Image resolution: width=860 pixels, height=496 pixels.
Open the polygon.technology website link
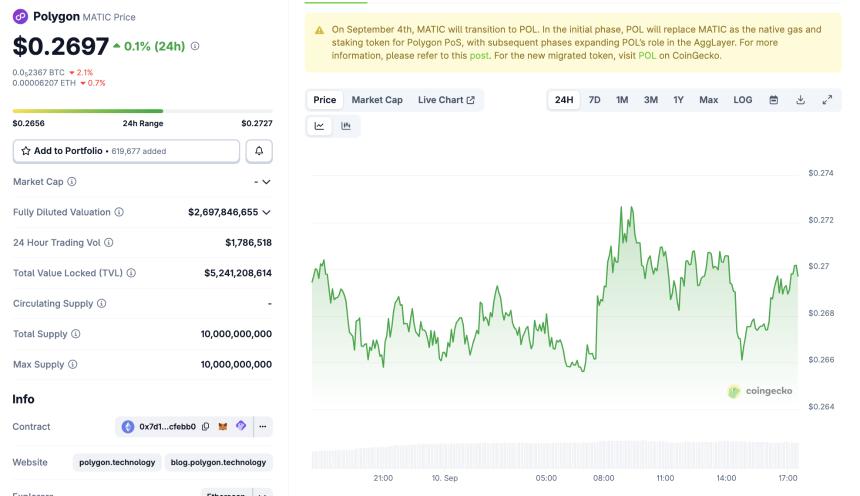click(118, 462)
